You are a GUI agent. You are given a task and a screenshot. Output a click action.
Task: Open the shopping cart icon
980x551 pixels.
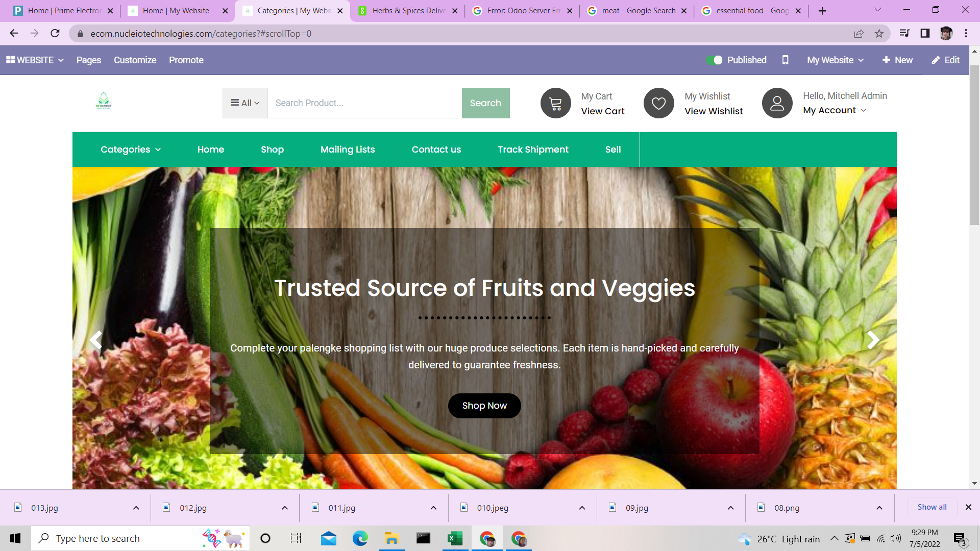coord(555,103)
